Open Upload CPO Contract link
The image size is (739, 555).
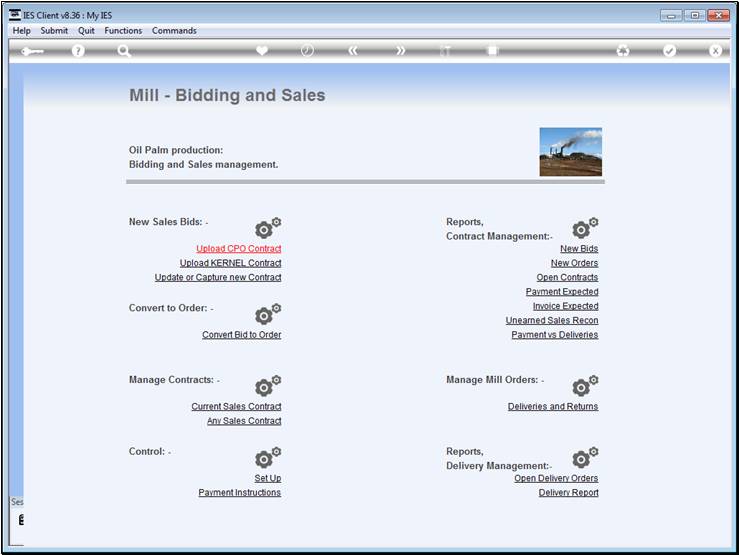point(238,249)
